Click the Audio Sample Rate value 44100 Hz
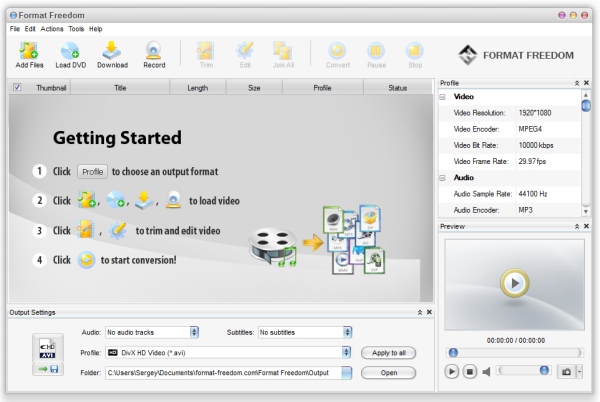The width and height of the screenshot is (600, 402). tap(533, 194)
